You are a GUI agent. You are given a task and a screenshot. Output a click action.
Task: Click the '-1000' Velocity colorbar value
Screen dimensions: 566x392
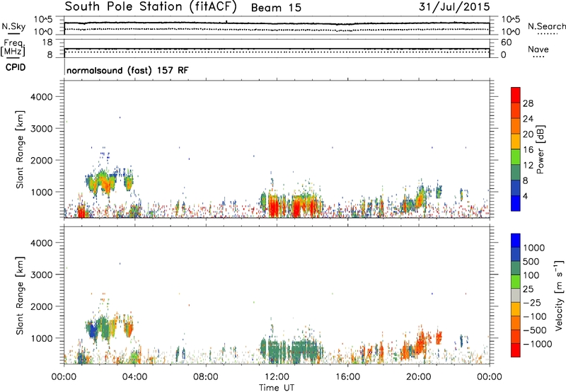[538, 344]
